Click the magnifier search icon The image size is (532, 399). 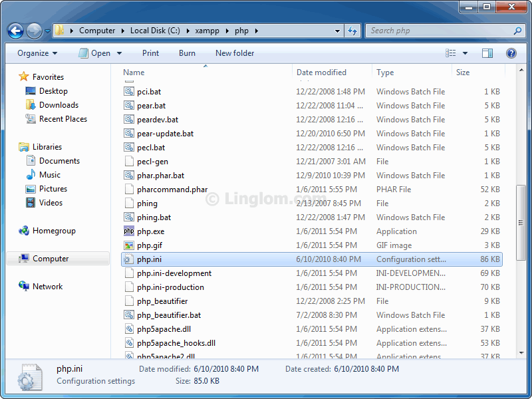517,31
